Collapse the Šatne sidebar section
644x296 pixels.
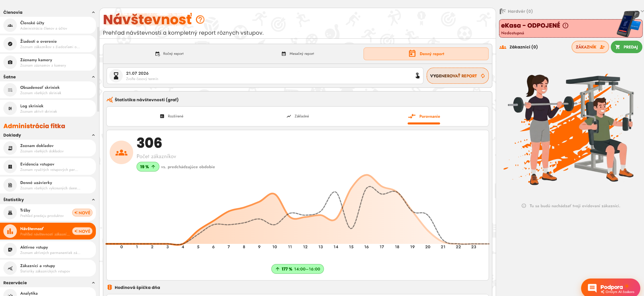pos(93,77)
